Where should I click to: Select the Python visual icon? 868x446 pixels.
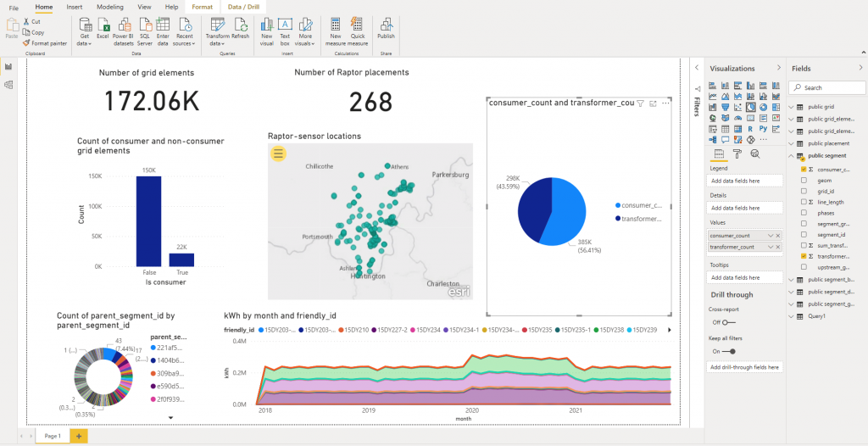click(x=764, y=129)
